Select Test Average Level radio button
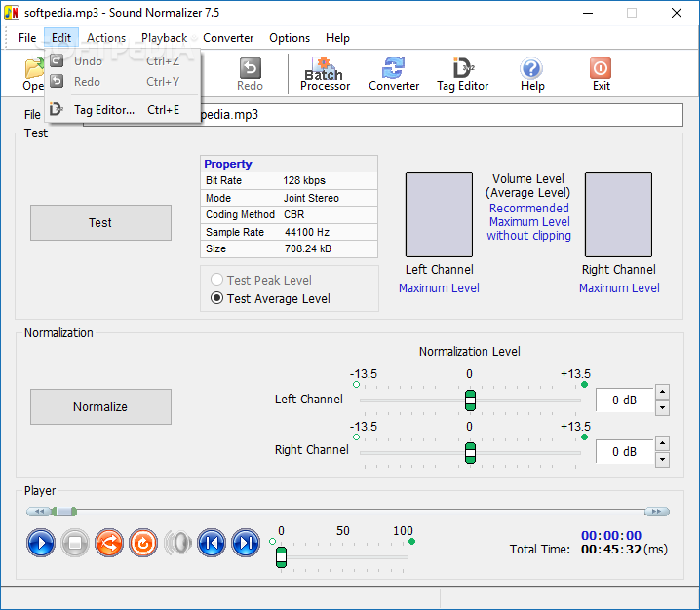The height and width of the screenshot is (610, 700). click(270, 298)
